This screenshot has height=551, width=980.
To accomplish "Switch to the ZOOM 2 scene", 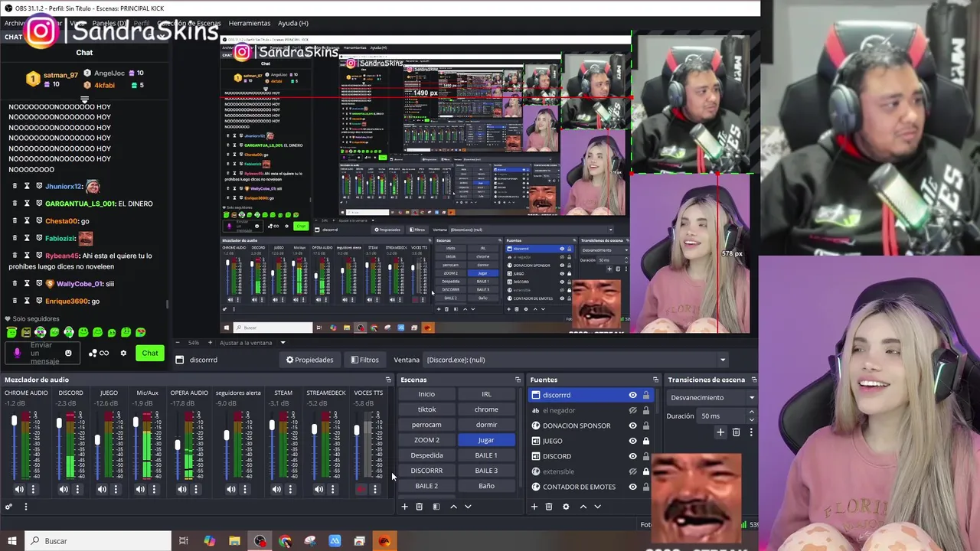I will pos(426,440).
